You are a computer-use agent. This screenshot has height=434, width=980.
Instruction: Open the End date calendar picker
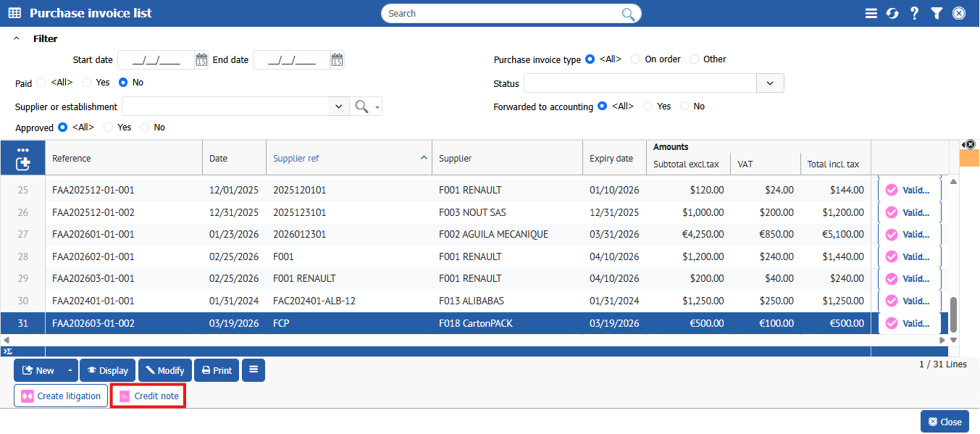click(337, 60)
